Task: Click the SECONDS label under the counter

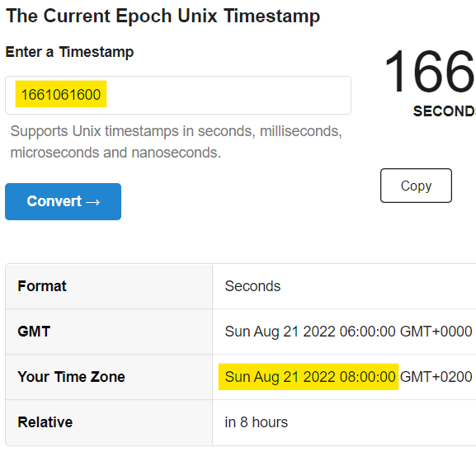Action: tap(445, 111)
